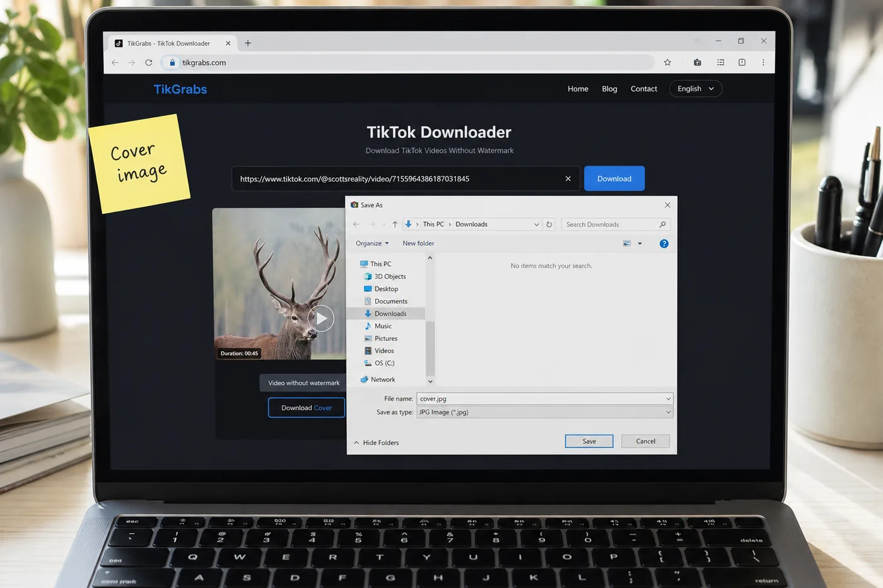Open the English language dropdown
This screenshot has width=883, height=588.
[696, 89]
